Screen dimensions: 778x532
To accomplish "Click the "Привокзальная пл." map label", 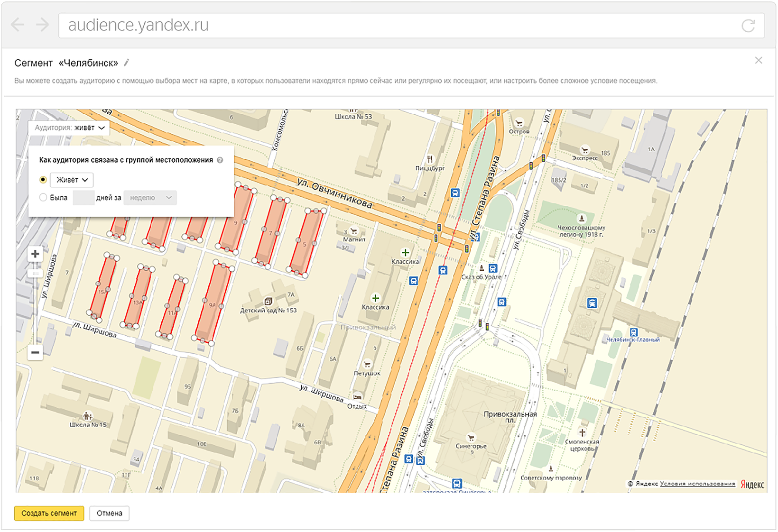I will pyautogui.click(x=510, y=417).
